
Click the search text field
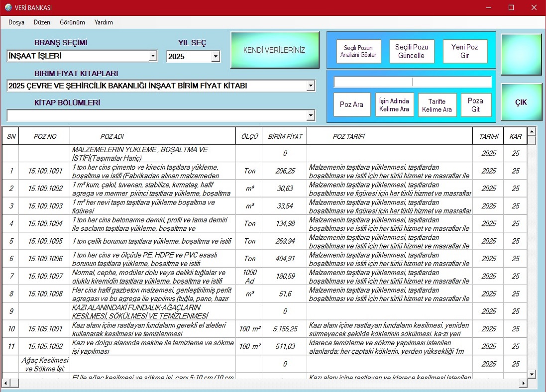(412, 82)
